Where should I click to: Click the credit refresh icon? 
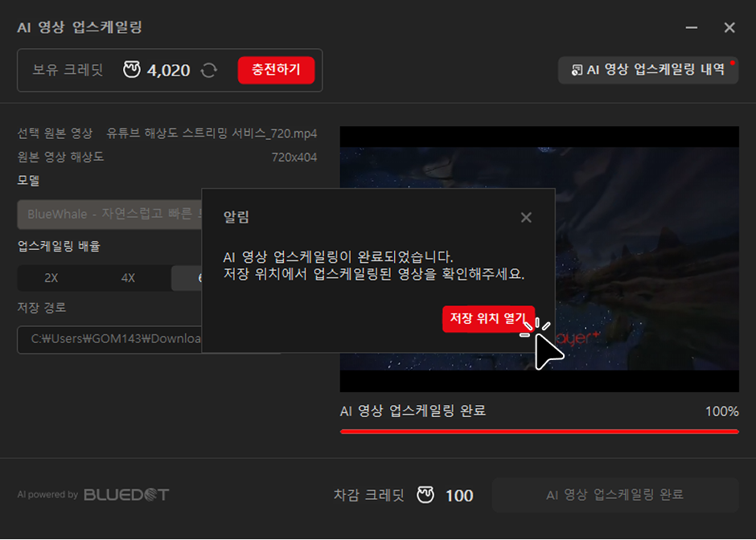[x=209, y=71]
